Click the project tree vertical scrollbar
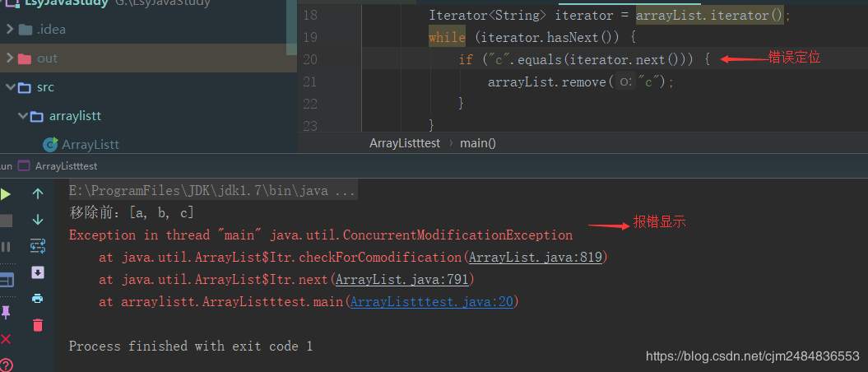This screenshot has height=372, width=868. coord(291,28)
